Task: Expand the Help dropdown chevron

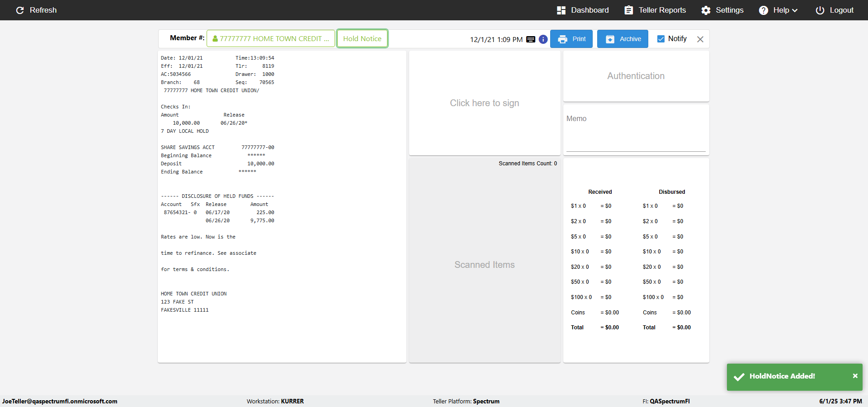Action: click(x=795, y=10)
